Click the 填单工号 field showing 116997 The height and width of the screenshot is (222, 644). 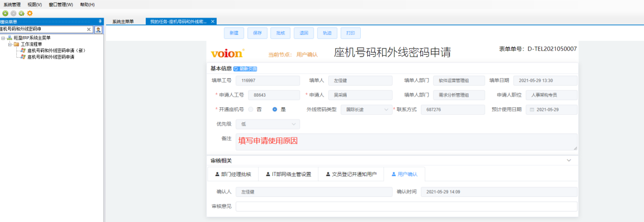pos(268,81)
